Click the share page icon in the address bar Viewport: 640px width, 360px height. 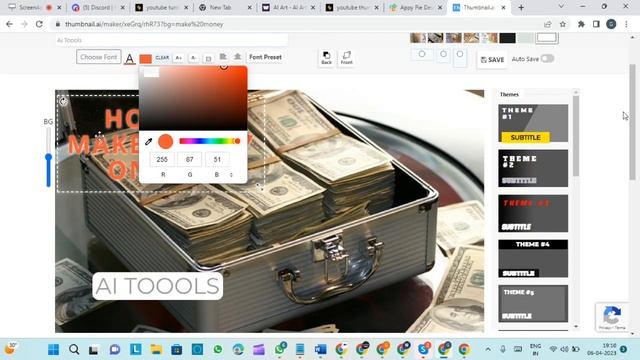coord(547,24)
